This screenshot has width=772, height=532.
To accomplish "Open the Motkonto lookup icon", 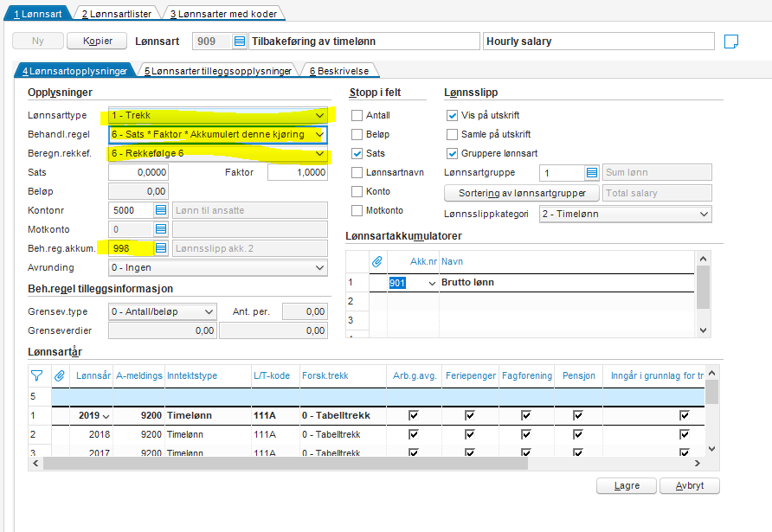I will coord(161,229).
